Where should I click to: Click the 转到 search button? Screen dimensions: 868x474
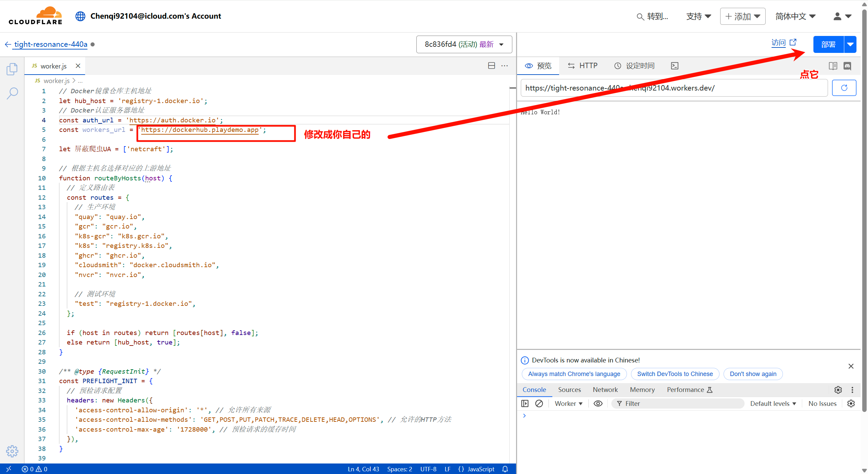(653, 16)
